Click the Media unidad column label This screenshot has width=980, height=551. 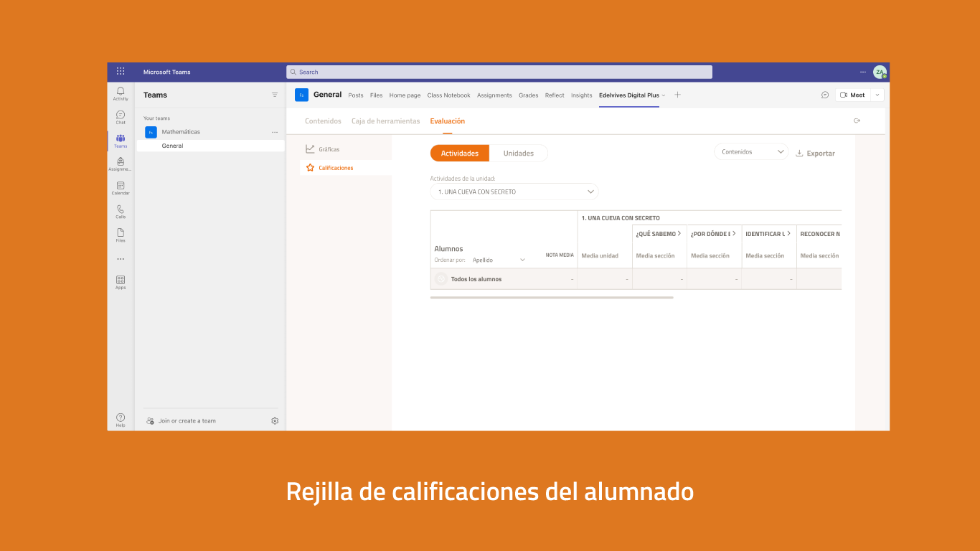click(600, 255)
